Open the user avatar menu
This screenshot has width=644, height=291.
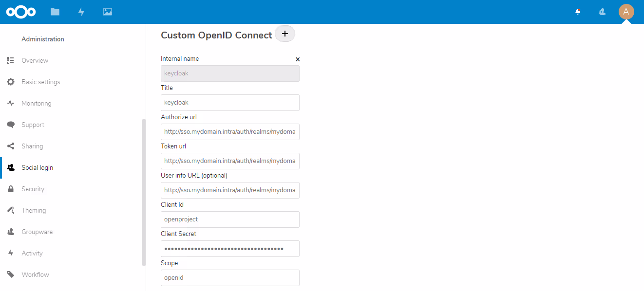pos(626,12)
